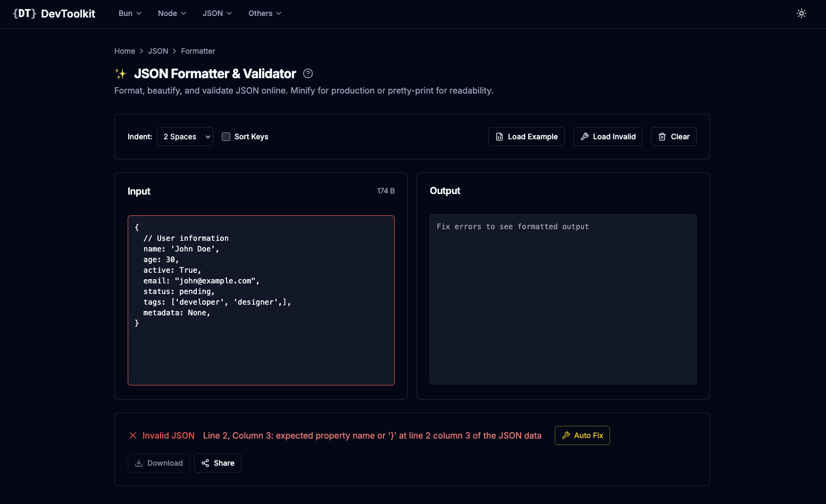826x504 pixels.
Task: Click the red X invalid JSON indicator
Action: [133, 435]
